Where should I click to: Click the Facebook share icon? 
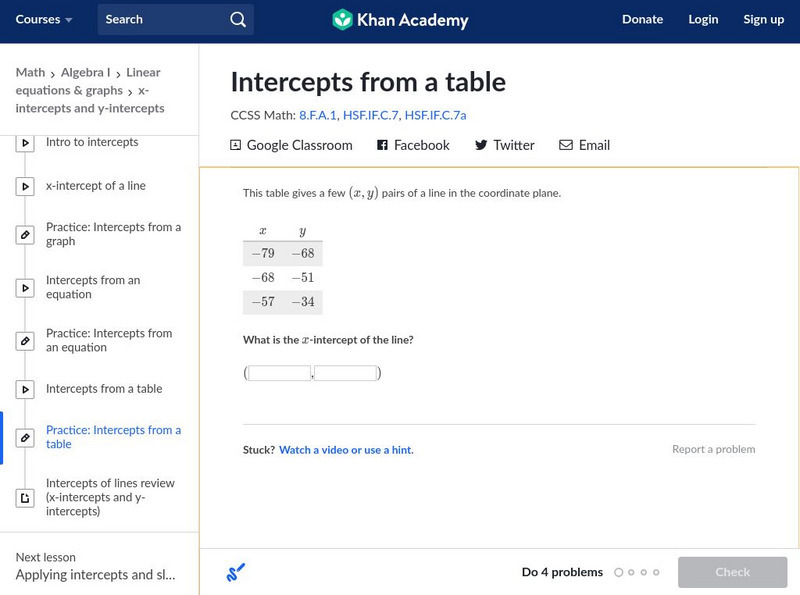[382, 145]
